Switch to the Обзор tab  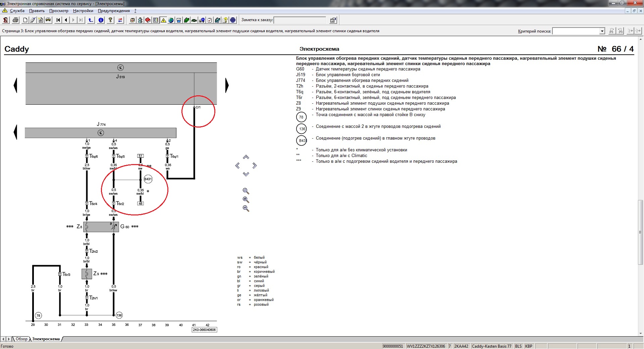click(21, 339)
